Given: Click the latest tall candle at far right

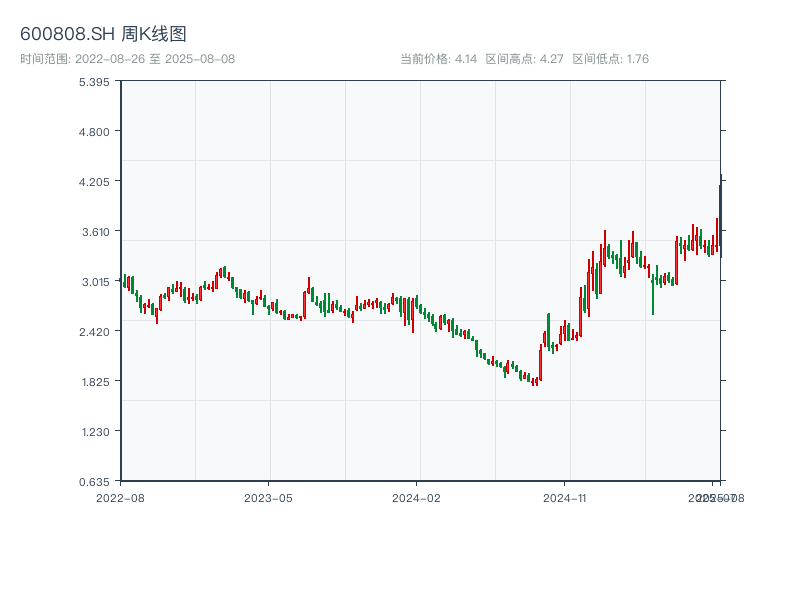Looking at the screenshot, I should tap(720, 215).
